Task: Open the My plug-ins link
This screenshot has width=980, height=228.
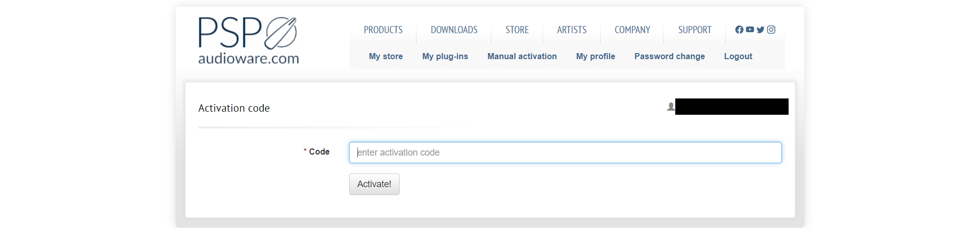Action: [445, 56]
